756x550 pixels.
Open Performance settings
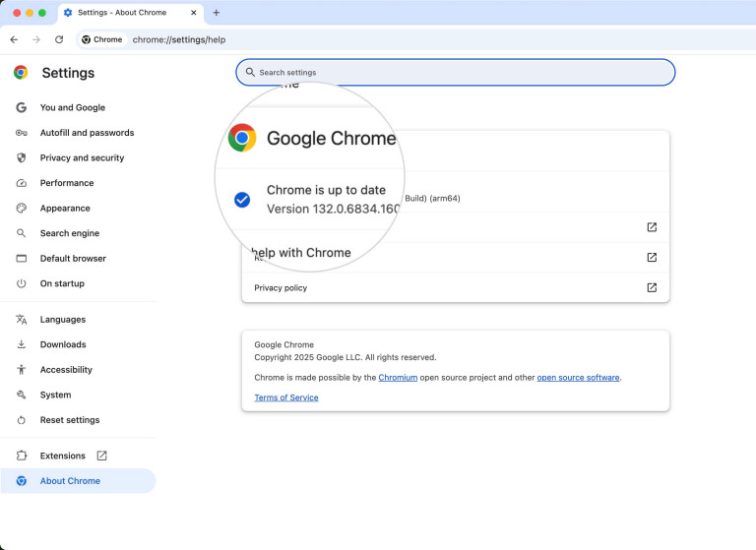pos(67,183)
